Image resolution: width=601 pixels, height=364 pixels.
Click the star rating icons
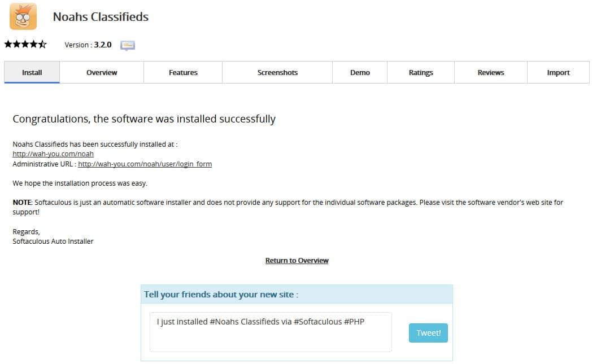25,45
